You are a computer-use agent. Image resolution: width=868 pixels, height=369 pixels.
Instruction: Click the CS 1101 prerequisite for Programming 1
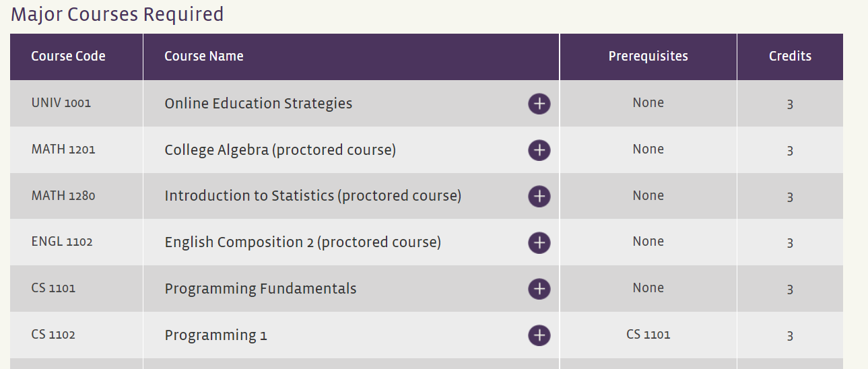pyautogui.click(x=648, y=335)
